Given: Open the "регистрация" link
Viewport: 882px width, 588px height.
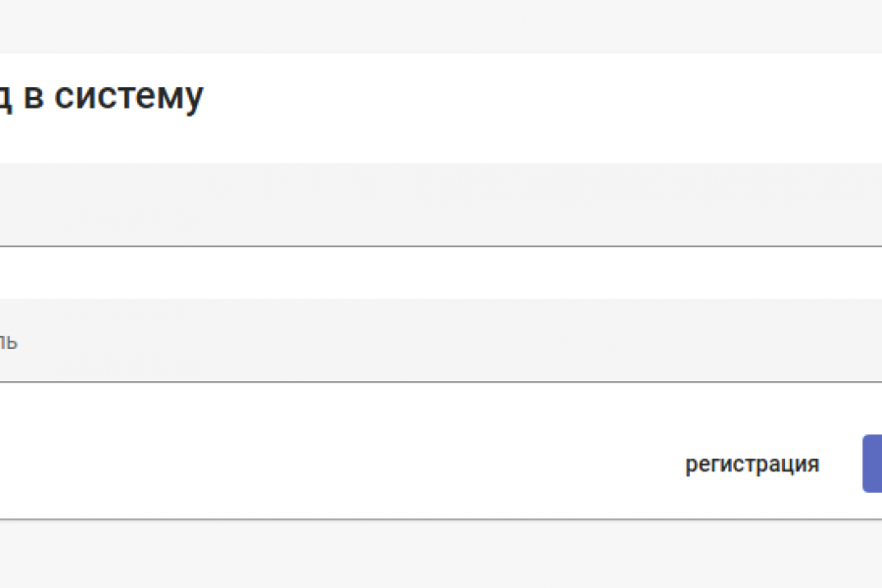Looking at the screenshot, I should [752, 464].
